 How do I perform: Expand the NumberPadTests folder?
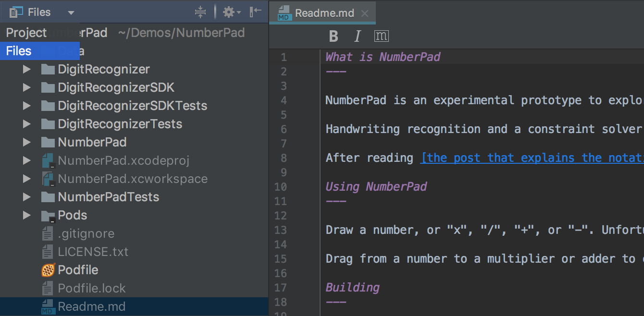(27, 197)
